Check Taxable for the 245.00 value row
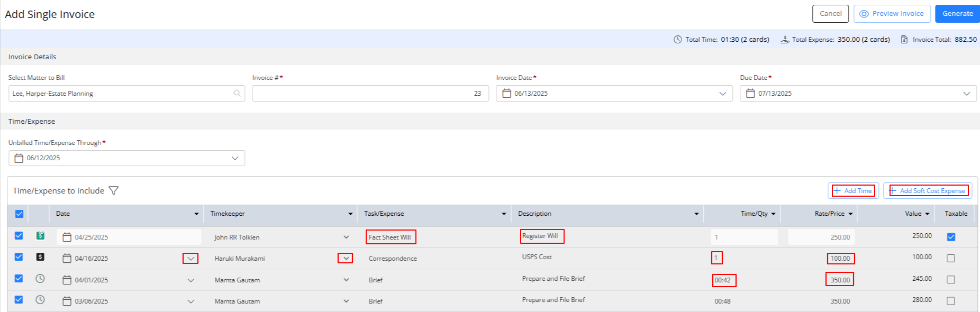Viewport: 980px width, 312px height. (x=951, y=280)
